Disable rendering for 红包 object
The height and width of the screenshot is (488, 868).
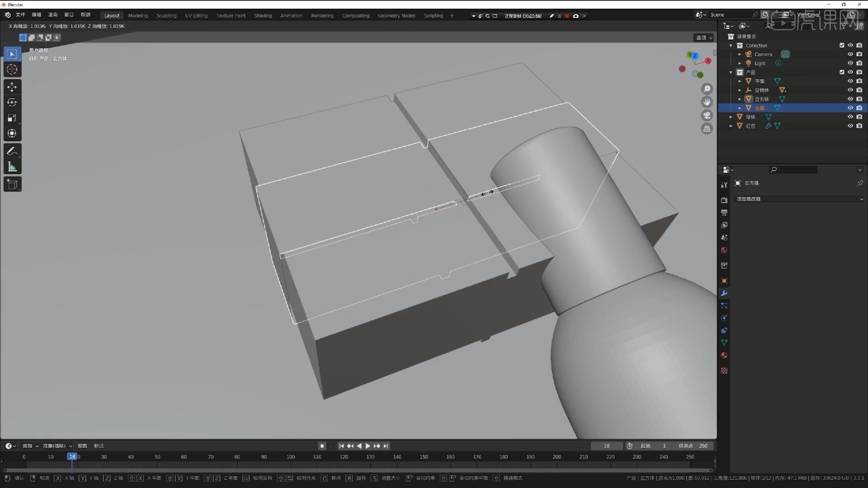click(859, 126)
